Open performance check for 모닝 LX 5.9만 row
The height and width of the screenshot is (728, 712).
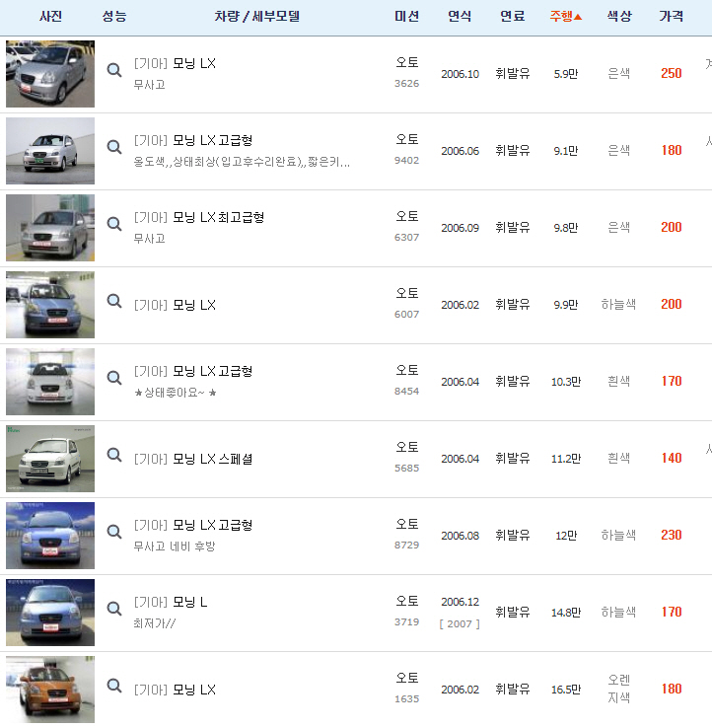click(114, 70)
